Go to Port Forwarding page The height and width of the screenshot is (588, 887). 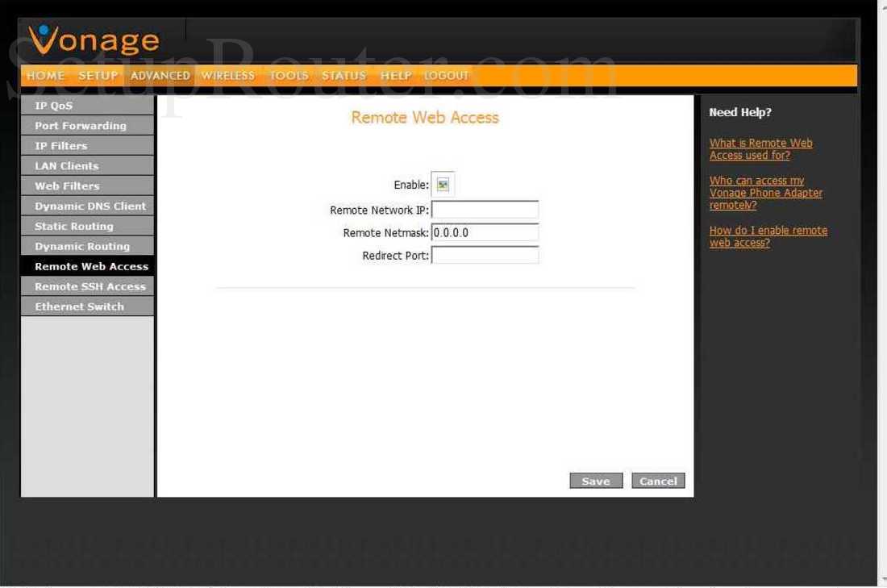coord(87,126)
